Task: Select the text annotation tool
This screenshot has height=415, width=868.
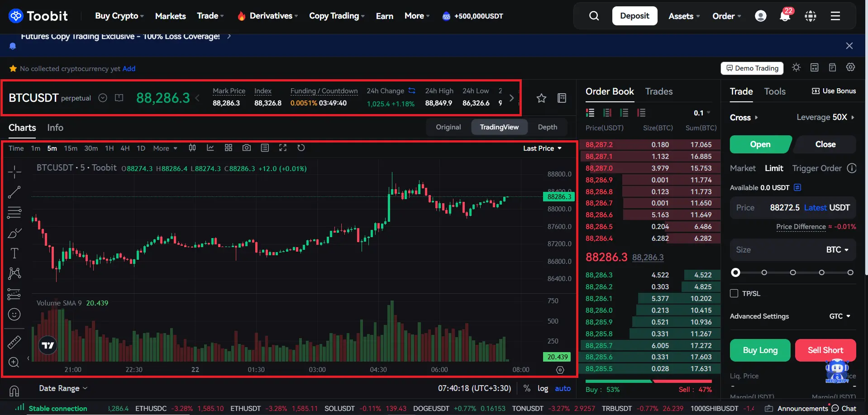Action: click(14, 253)
